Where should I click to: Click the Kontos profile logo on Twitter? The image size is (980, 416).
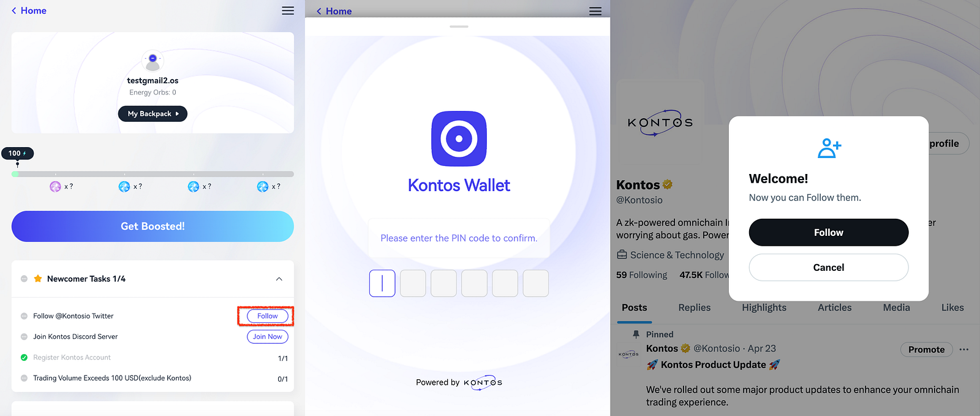660,123
